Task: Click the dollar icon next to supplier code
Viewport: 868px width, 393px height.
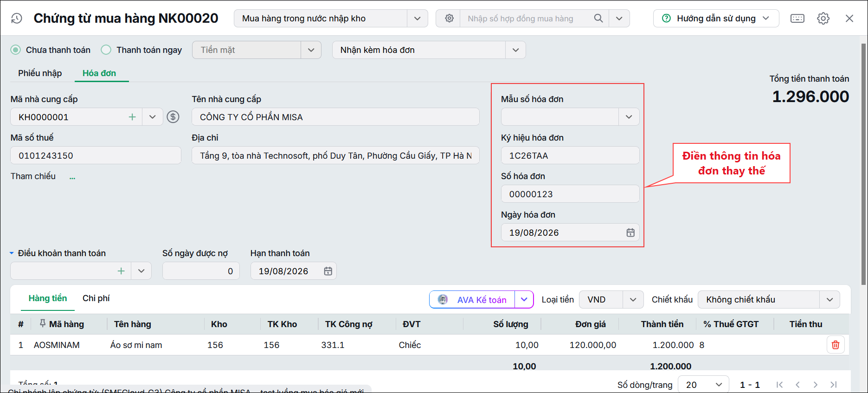Action: pos(173,116)
